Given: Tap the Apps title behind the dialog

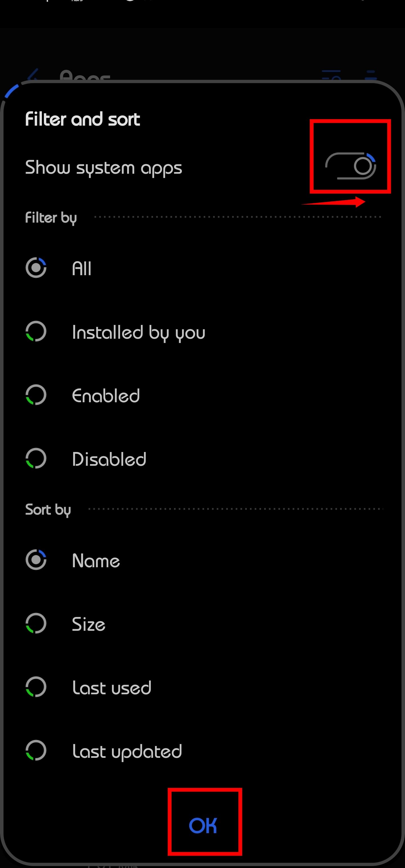Looking at the screenshot, I should coord(85,76).
